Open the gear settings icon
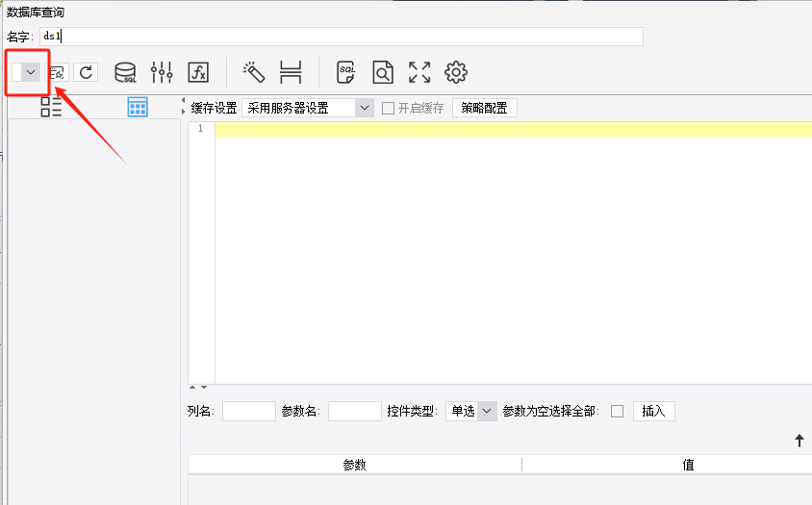Screen dimensions: 812x505 (456, 72)
